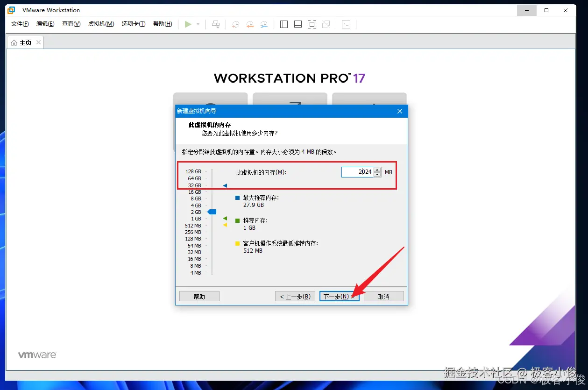This screenshot has height=390, width=588.
Task: Click the 64 MB slider scale label
Action: pyautogui.click(x=194, y=246)
